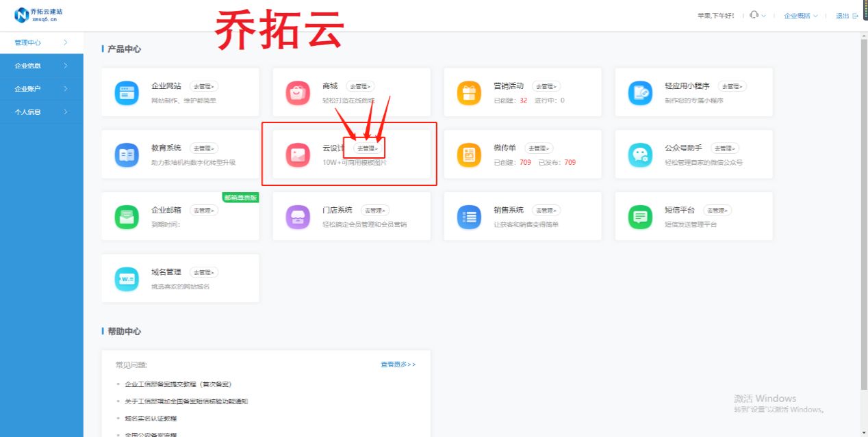868x437 pixels.
Task: Open the 域名管理 domain icon
Action: (127, 278)
